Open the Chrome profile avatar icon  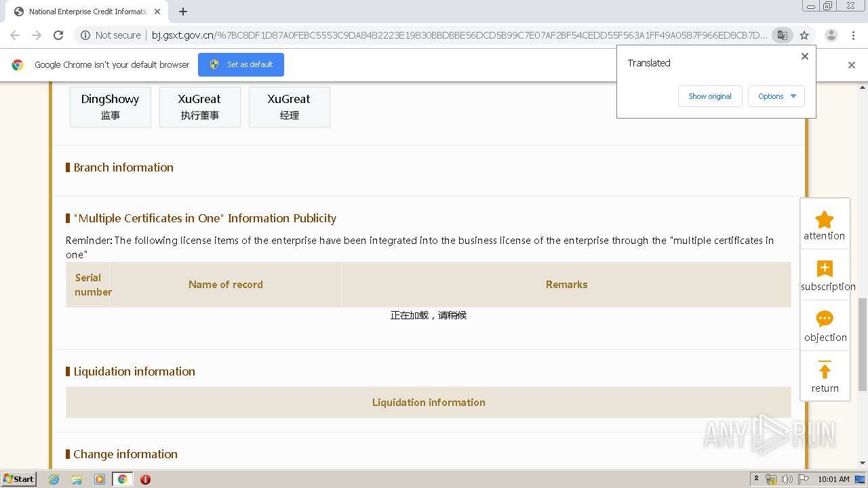coord(831,35)
